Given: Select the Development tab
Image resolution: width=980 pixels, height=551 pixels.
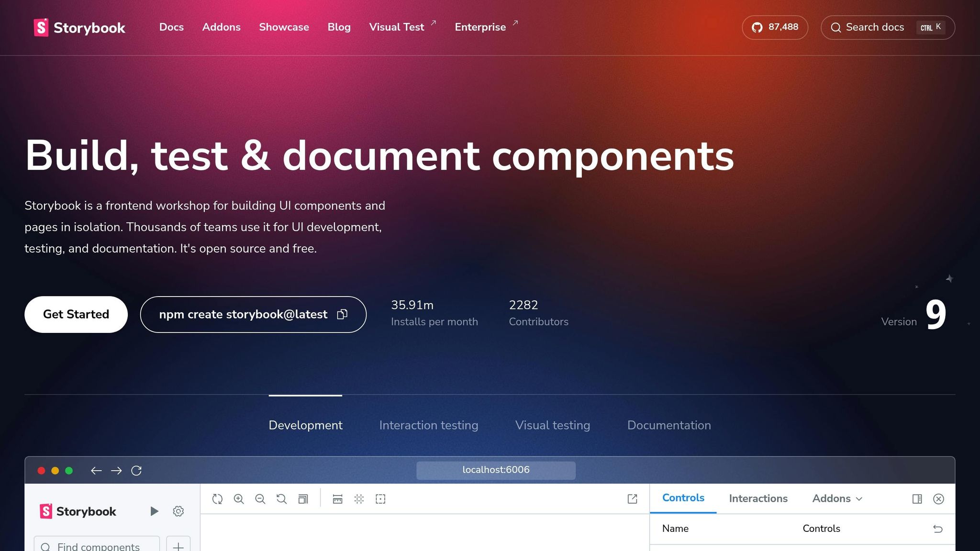Looking at the screenshot, I should [x=305, y=425].
